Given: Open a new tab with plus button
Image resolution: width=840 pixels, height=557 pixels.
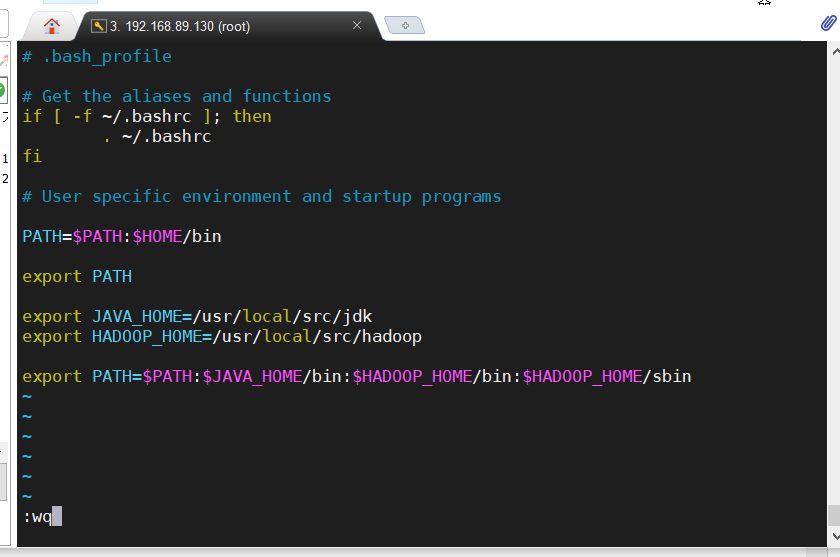Looking at the screenshot, I should coord(405,25).
